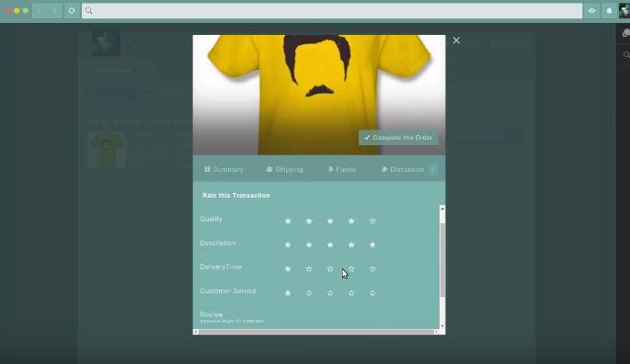Click the Complete this Order button

[x=398, y=137]
